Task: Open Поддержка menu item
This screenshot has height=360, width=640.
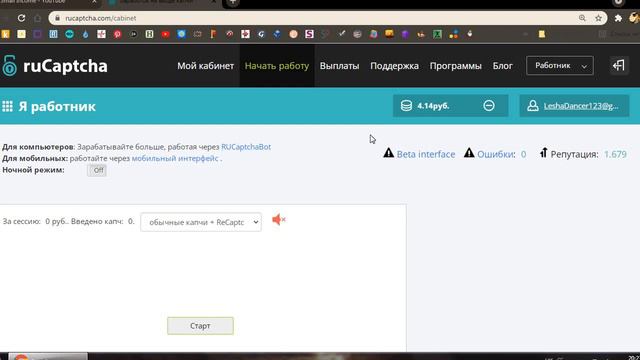Action: pyautogui.click(x=394, y=66)
